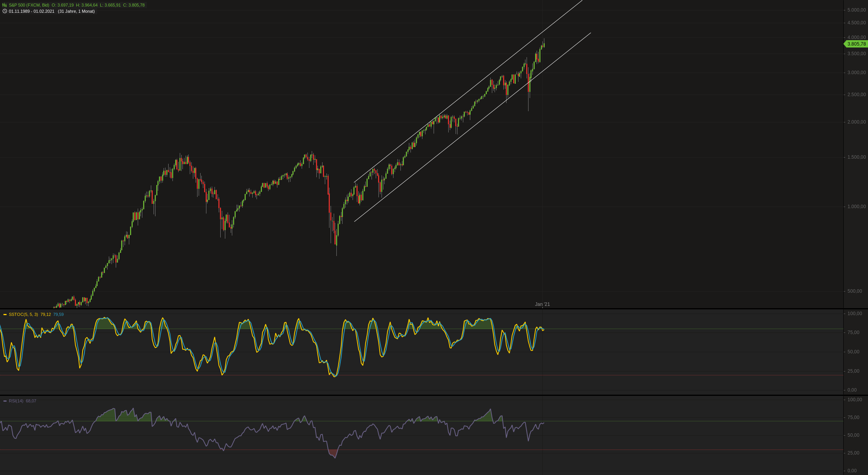This screenshot has width=868, height=475.
Task: Click the blue 79,59 SSTOC signal value
Action: pos(58,314)
